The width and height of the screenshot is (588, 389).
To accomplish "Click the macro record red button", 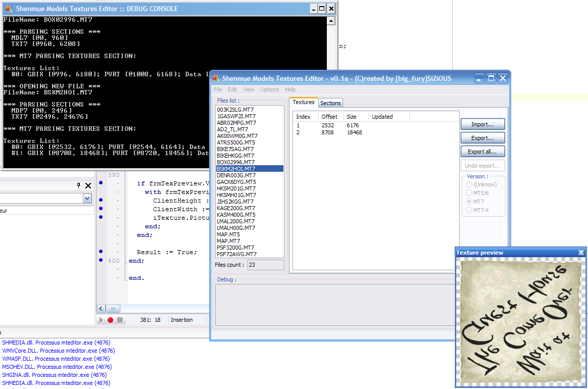I will (110, 320).
